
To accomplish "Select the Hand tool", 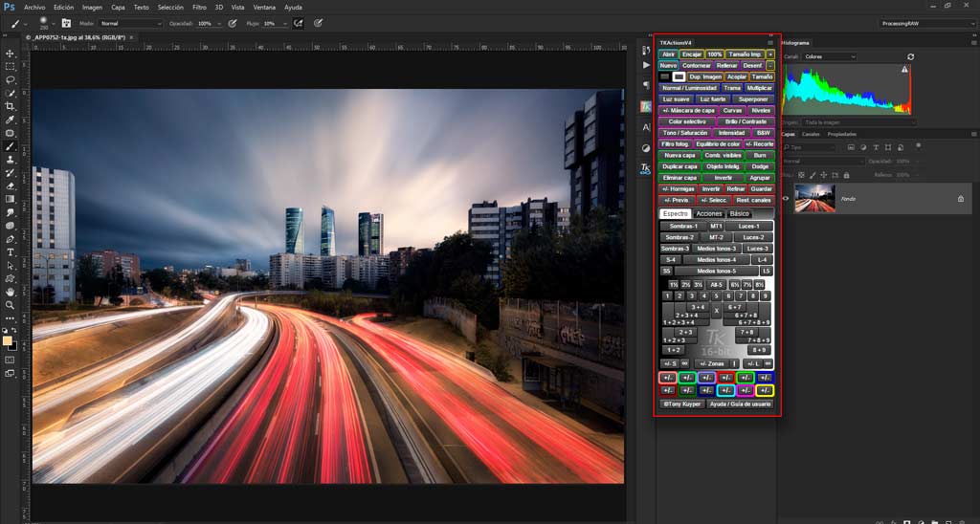I will 10,292.
